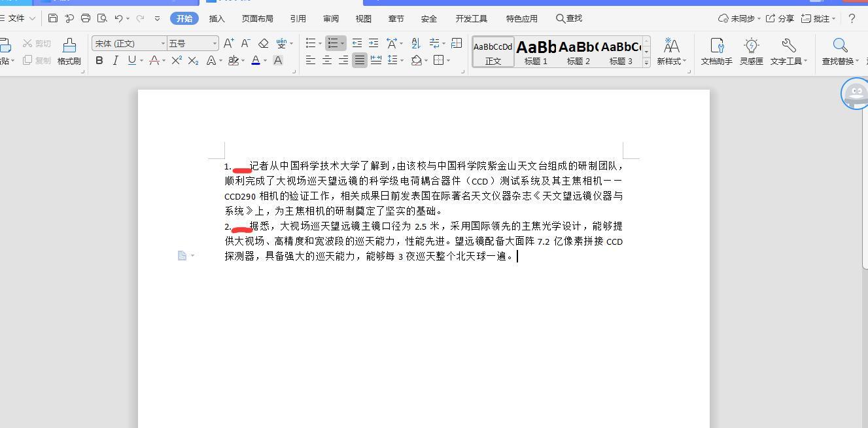The height and width of the screenshot is (428, 868).
Task: Click the eraser Clear Formatting icon
Action: click(x=263, y=43)
